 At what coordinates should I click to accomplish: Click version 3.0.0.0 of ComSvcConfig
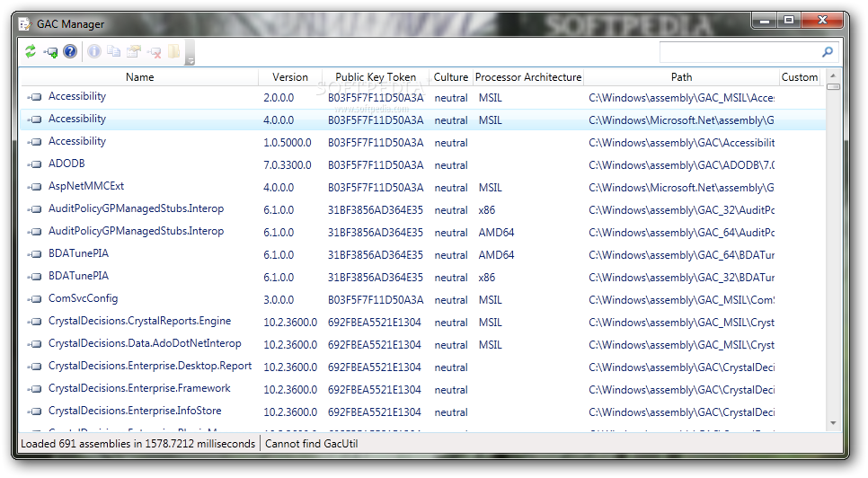279,300
